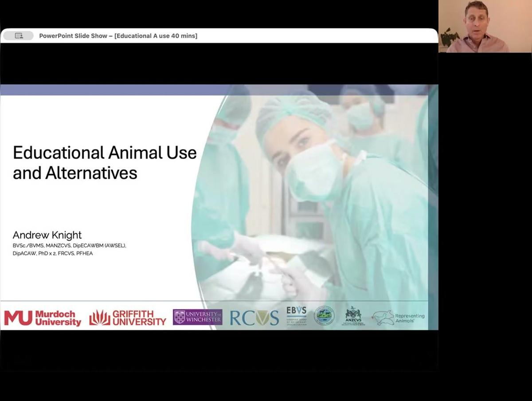Click the University of Winchester logo
532x401 pixels.
coord(198,317)
